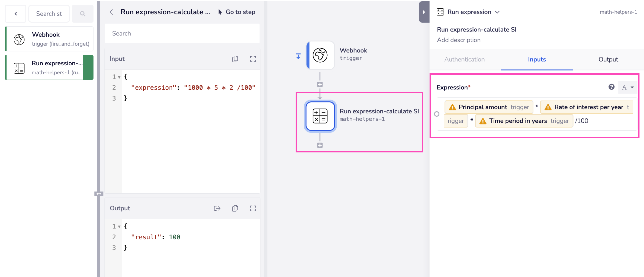This screenshot has height=277, width=644.
Task: Click the Output export arrow icon
Action: coord(217,208)
